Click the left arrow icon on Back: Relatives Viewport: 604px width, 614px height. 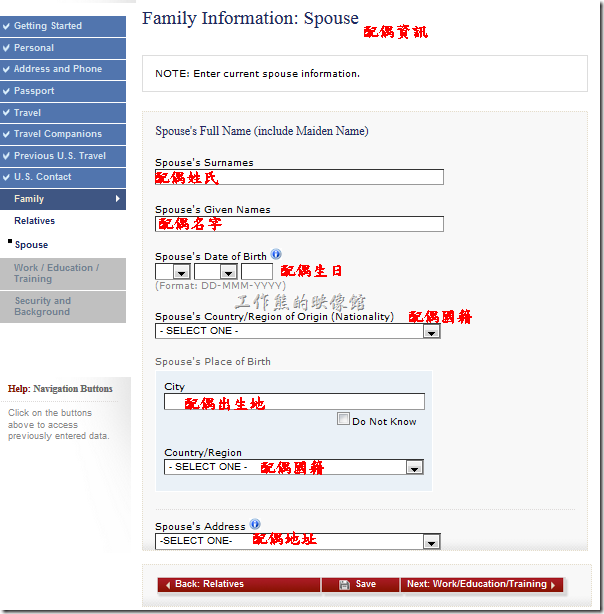168,585
